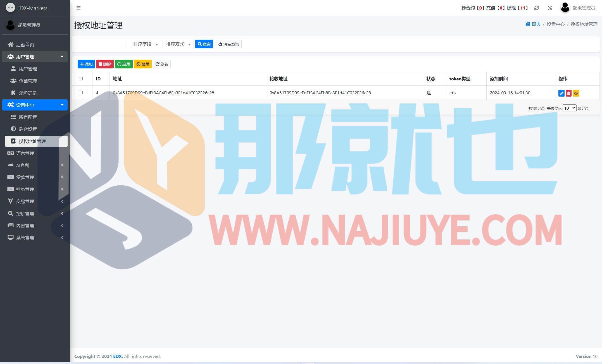This screenshot has width=602, height=364.
Task: Click the yellow disable icon in row
Action: click(576, 93)
